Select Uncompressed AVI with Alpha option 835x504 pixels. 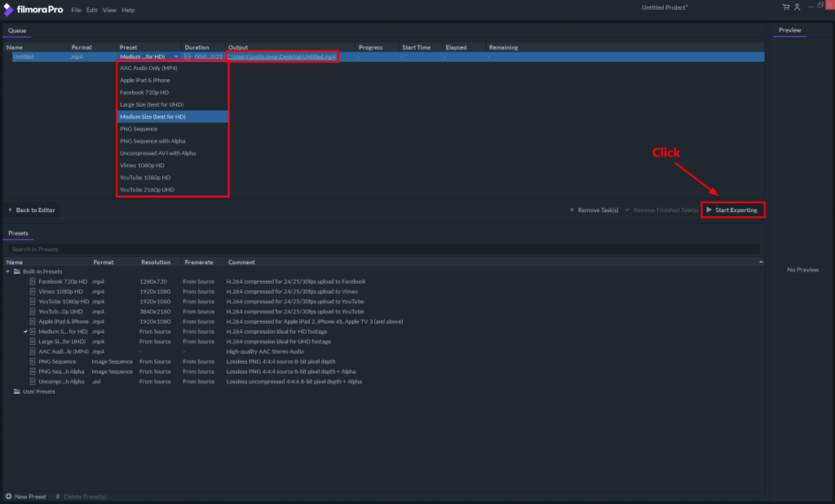click(173, 153)
